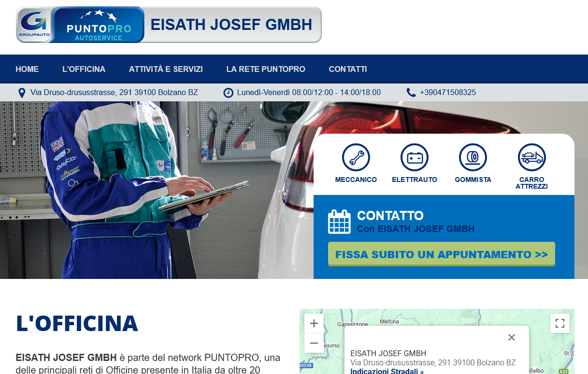Image resolution: width=588 pixels, height=374 pixels.
Task: Zoom out on the map
Action: pyautogui.click(x=314, y=343)
